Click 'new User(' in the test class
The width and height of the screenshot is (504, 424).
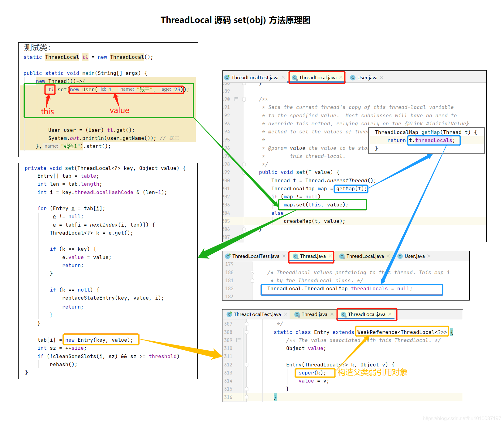[x=84, y=89]
